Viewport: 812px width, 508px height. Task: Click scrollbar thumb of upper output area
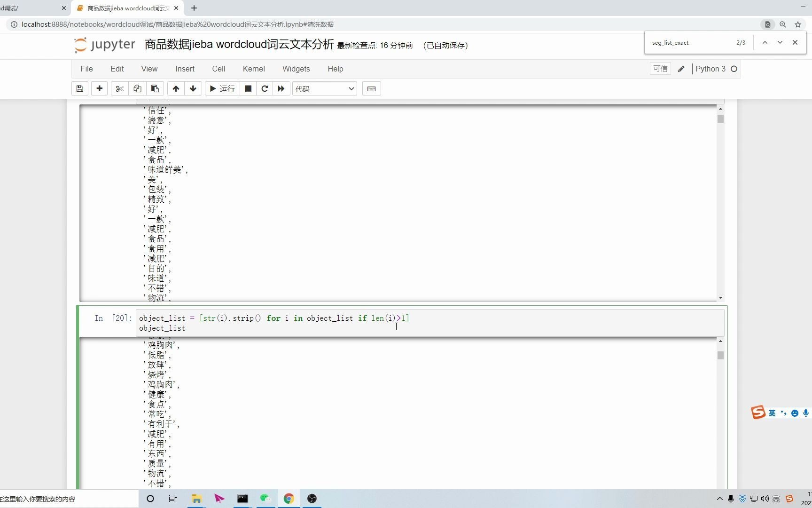coord(720,119)
